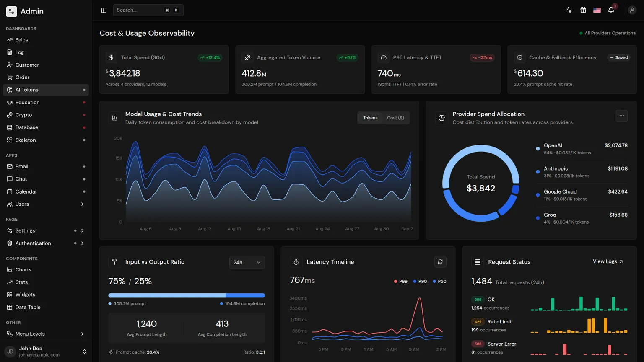The width and height of the screenshot is (644, 362).
Task: Open the Email envelope icon
Action: [x=10, y=166]
